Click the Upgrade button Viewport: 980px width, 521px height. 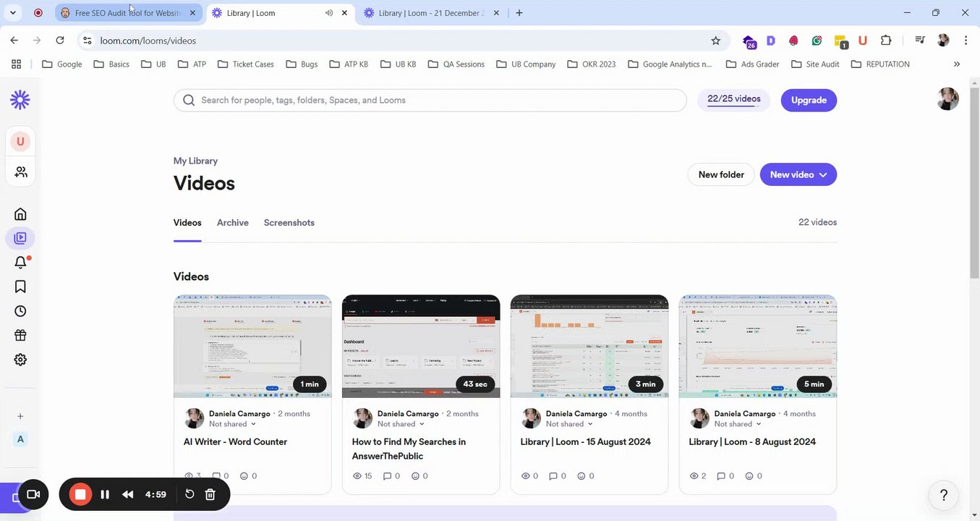809,100
